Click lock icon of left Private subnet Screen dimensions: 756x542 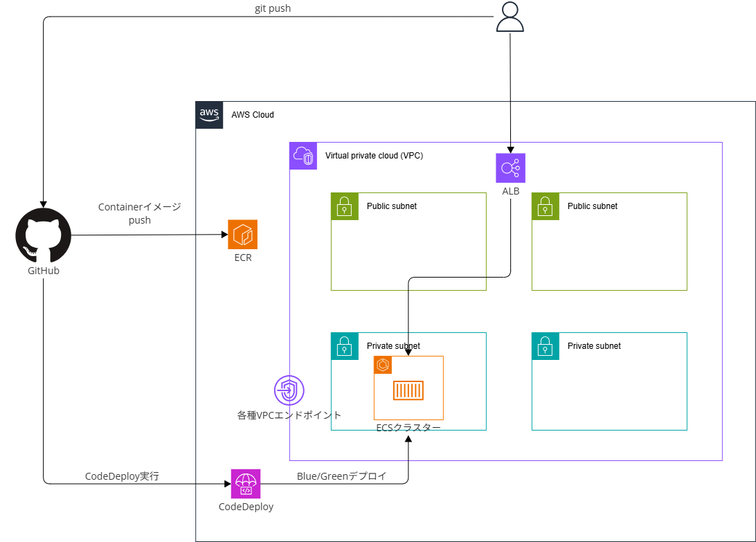345,346
